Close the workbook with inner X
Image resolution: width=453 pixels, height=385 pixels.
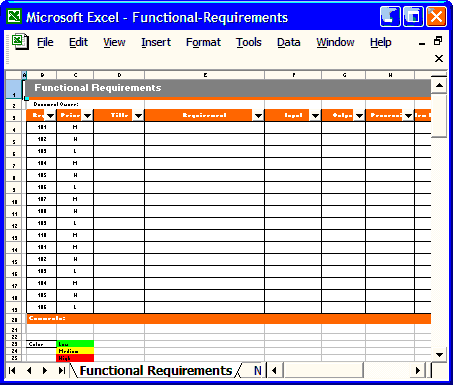point(439,59)
